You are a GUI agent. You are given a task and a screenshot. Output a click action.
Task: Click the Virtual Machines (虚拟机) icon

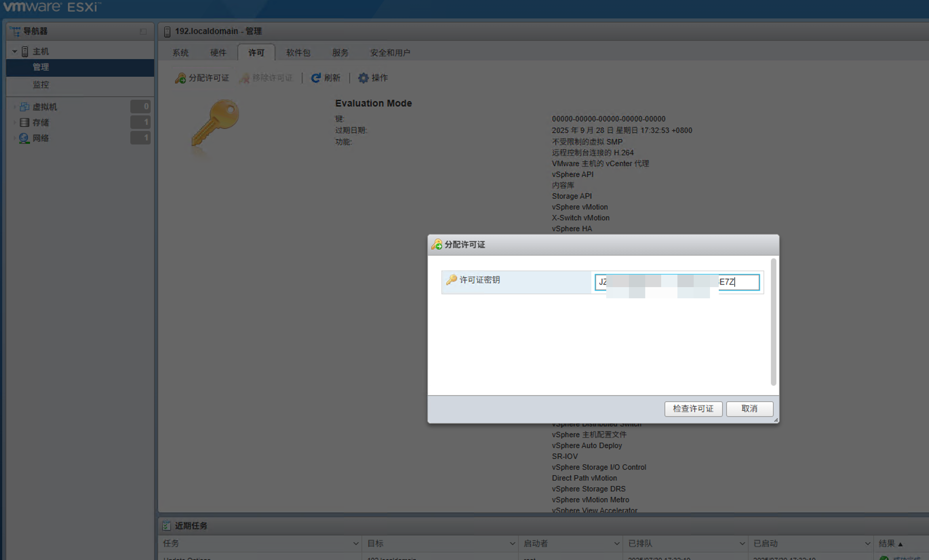point(24,107)
